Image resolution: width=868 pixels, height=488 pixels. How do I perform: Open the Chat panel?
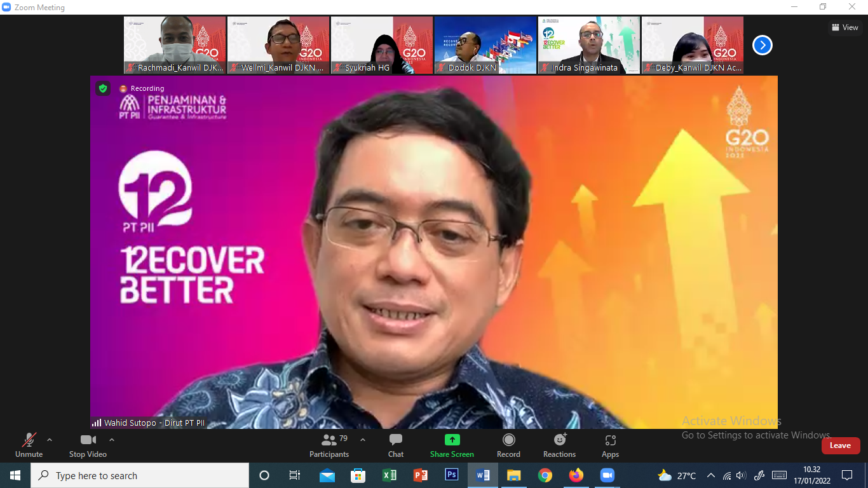click(x=395, y=445)
